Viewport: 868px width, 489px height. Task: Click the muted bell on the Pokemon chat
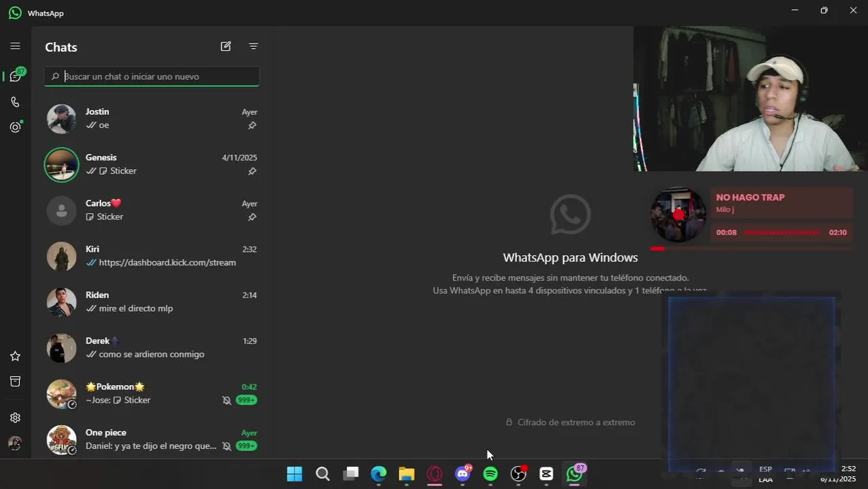[227, 400]
